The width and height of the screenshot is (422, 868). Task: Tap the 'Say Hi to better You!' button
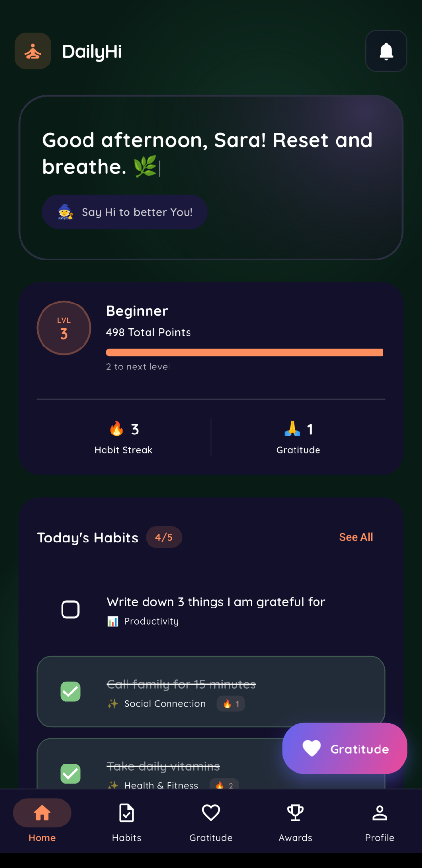tap(125, 212)
